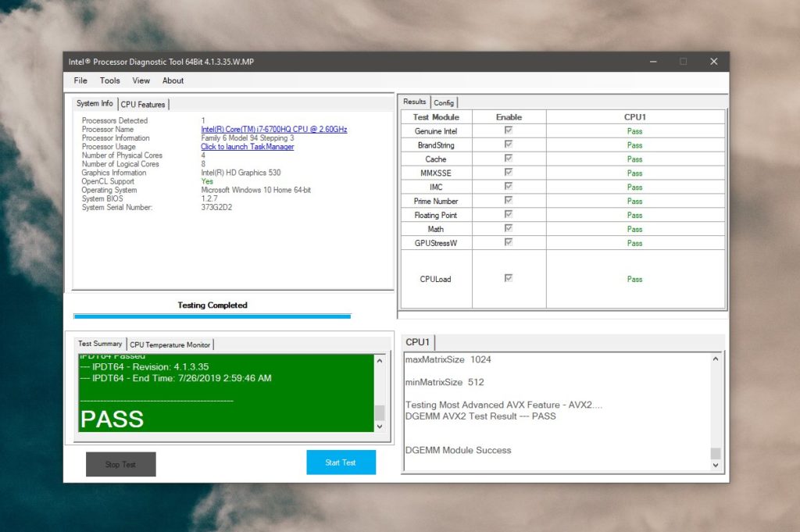The height and width of the screenshot is (532, 800).
Task: Open the View menu
Action: coord(141,80)
